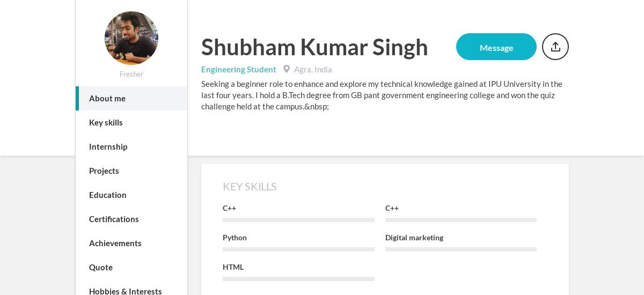The width and height of the screenshot is (644, 295).
Task: Send a message via Message button
Action: tap(496, 47)
